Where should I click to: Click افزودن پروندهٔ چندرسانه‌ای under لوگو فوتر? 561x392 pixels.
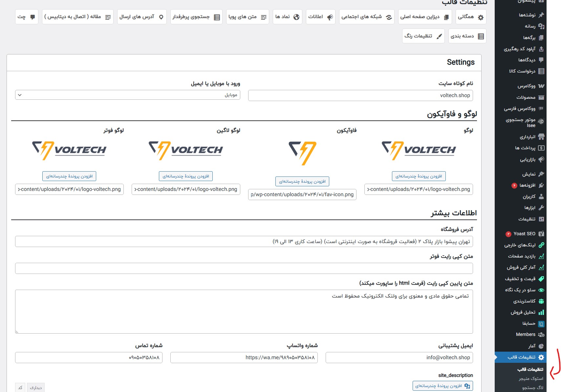pyautogui.click(x=69, y=176)
